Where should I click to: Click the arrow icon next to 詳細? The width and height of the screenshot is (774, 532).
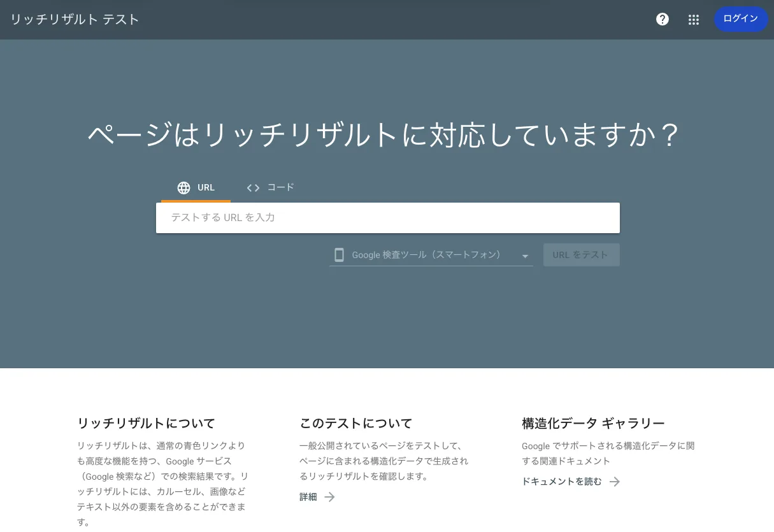click(x=329, y=497)
